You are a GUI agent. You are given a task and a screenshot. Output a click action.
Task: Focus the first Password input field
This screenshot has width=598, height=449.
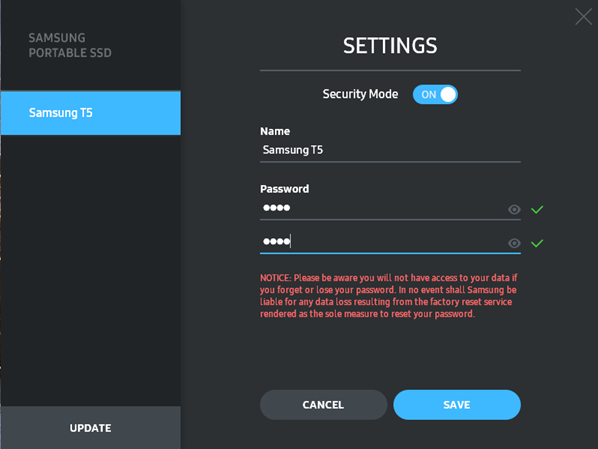pos(383,208)
